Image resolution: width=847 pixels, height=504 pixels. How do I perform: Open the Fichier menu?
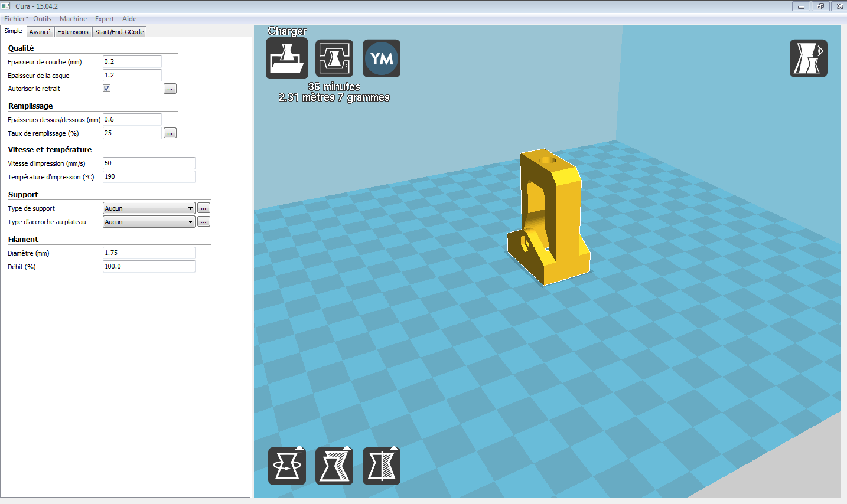pos(15,19)
